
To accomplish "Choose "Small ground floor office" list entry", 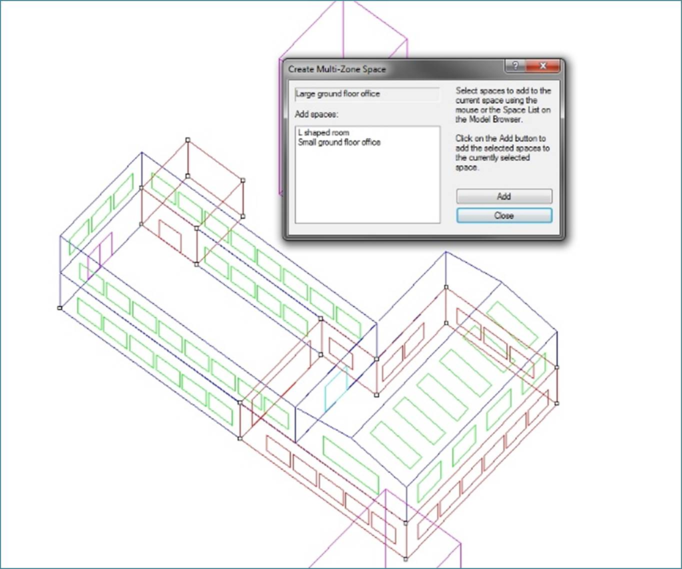I will point(339,142).
